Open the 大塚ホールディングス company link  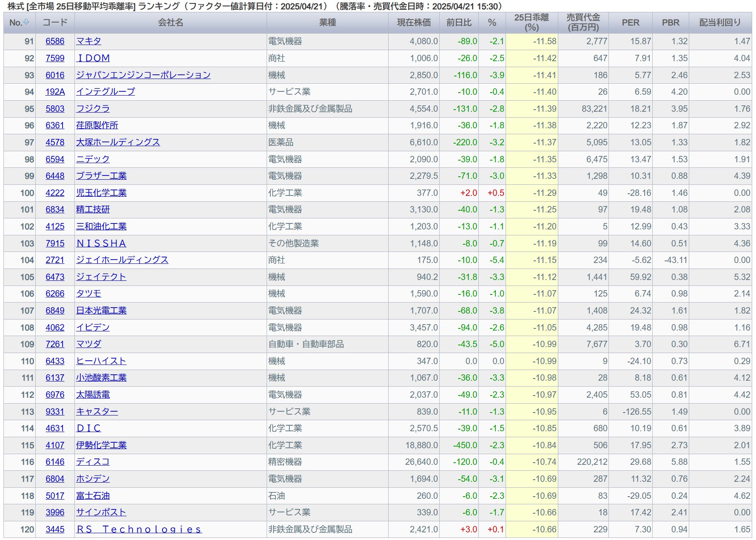pos(118,142)
